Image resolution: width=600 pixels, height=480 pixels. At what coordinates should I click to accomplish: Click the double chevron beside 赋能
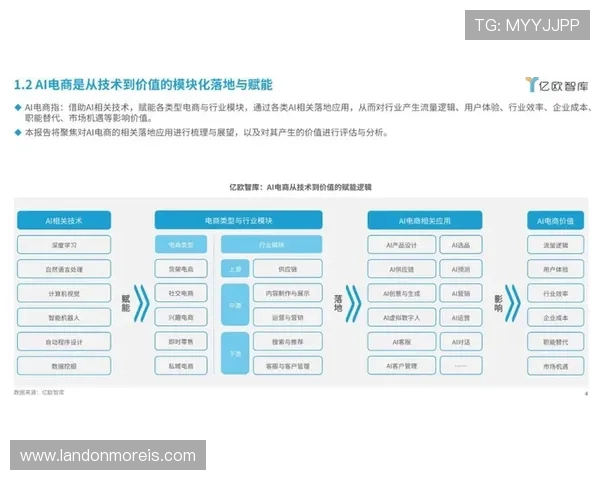[x=142, y=303]
